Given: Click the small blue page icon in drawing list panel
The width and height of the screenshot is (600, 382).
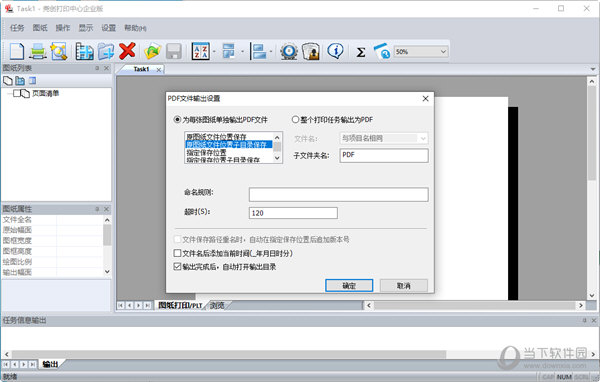Looking at the screenshot, I should [33, 81].
